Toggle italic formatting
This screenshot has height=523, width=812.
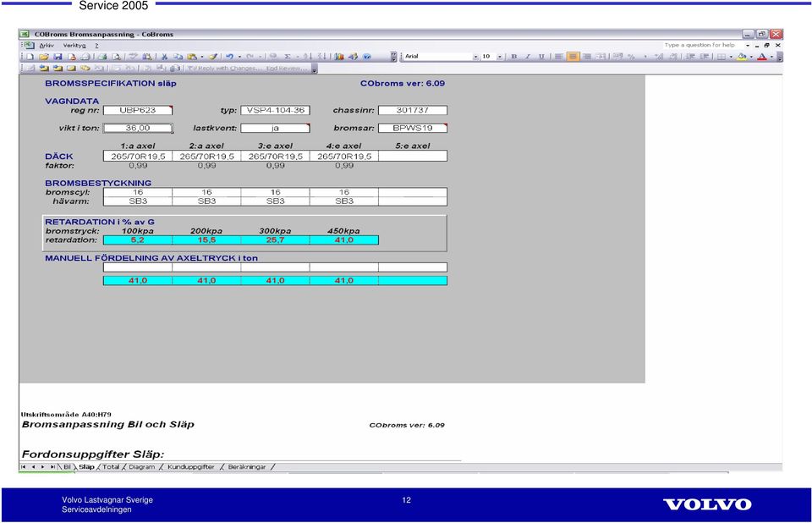click(528, 57)
